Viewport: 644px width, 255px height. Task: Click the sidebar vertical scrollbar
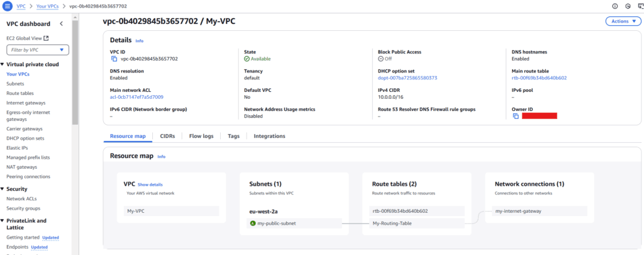(x=75, y=72)
